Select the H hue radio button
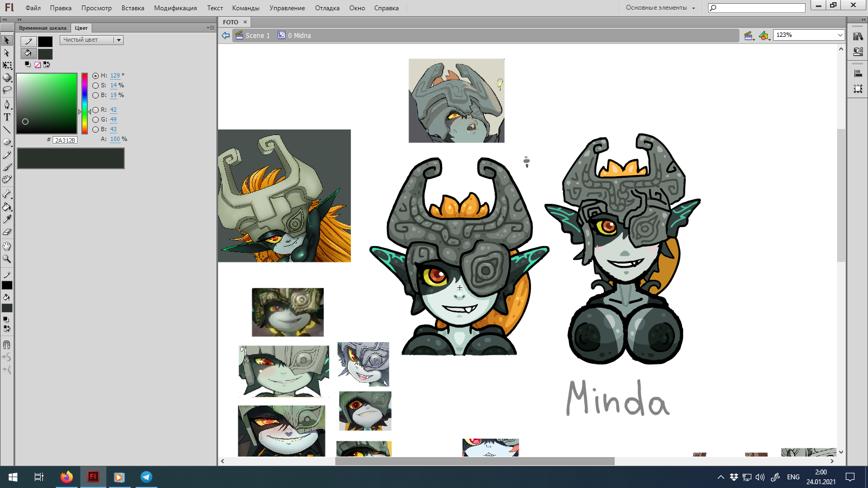Screen dimensions: 868x488 [95, 76]
